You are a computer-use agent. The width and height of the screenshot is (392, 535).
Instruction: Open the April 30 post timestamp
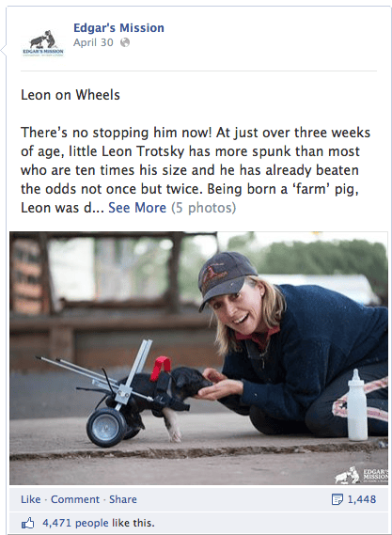pos(93,42)
